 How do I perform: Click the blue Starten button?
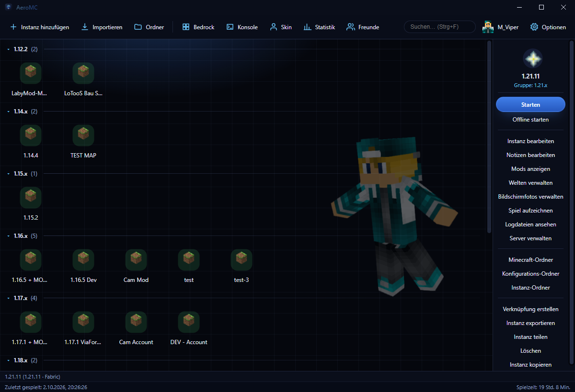tap(530, 104)
